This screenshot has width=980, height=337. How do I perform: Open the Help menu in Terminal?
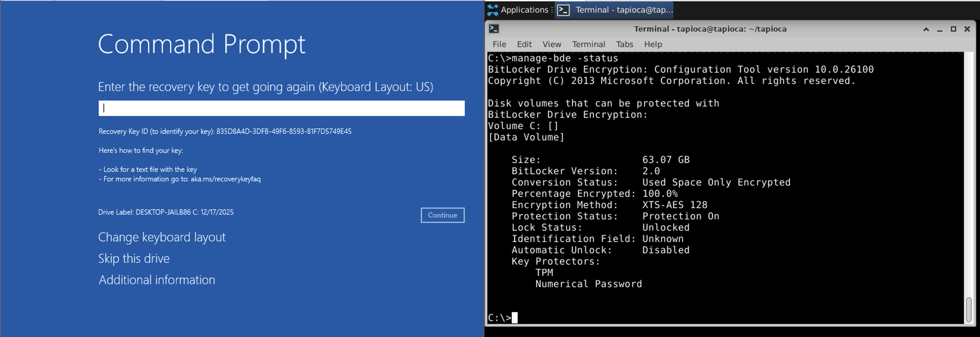tap(653, 44)
